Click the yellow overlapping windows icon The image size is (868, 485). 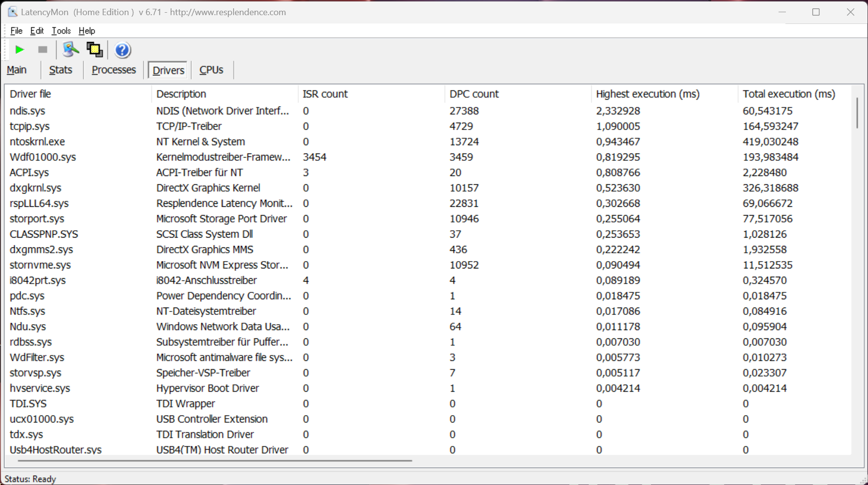[x=94, y=49]
